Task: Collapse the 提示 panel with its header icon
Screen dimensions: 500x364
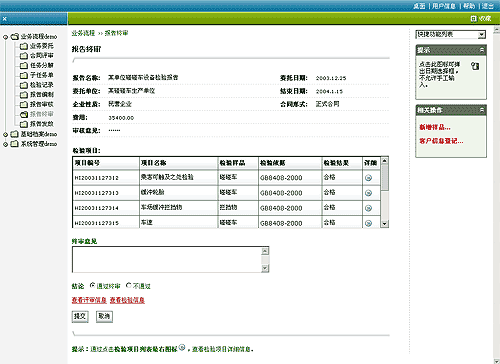Action: 482,50
